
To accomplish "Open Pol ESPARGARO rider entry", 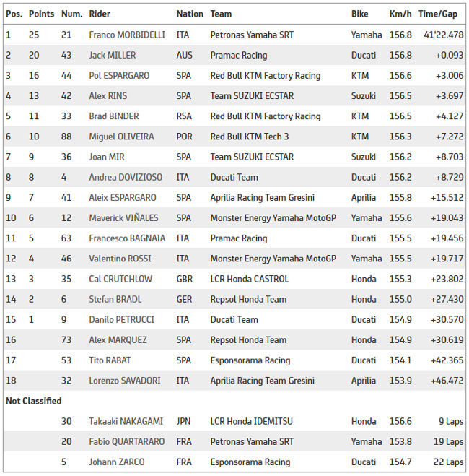I will [x=119, y=76].
